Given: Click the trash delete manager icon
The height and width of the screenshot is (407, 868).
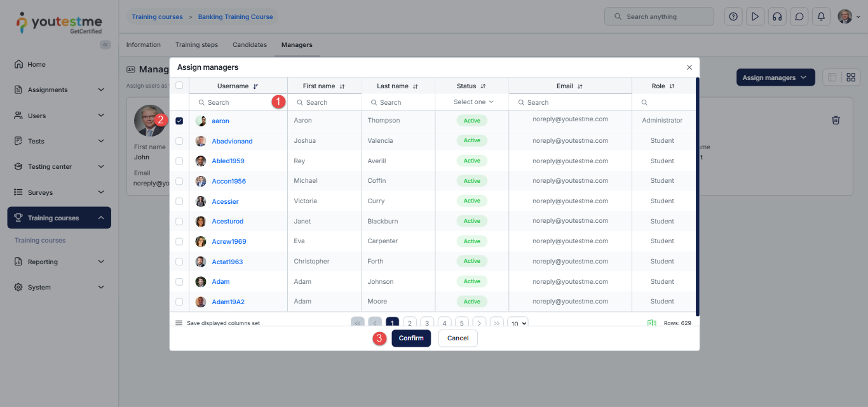Looking at the screenshot, I should point(836,120).
